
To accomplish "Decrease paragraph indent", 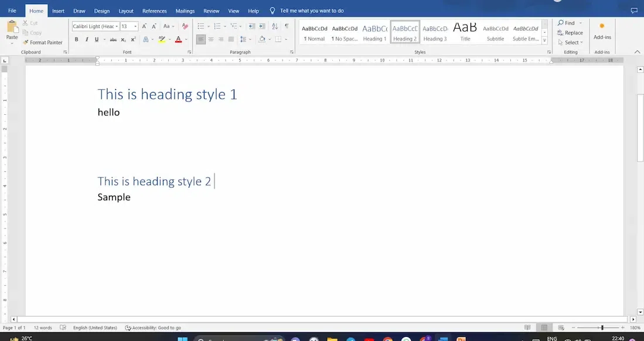I will point(252,26).
